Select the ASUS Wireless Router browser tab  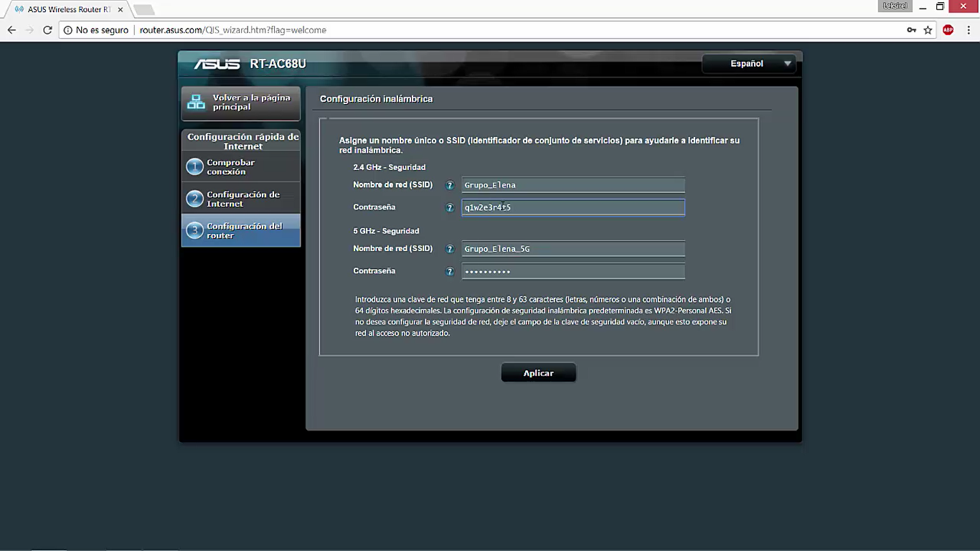(69, 10)
